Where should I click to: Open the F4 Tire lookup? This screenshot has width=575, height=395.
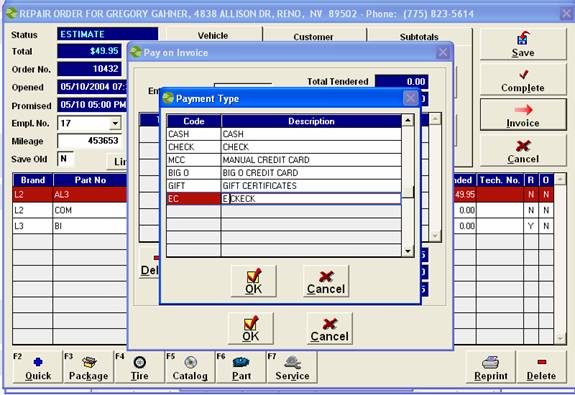click(x=139, y=367)
